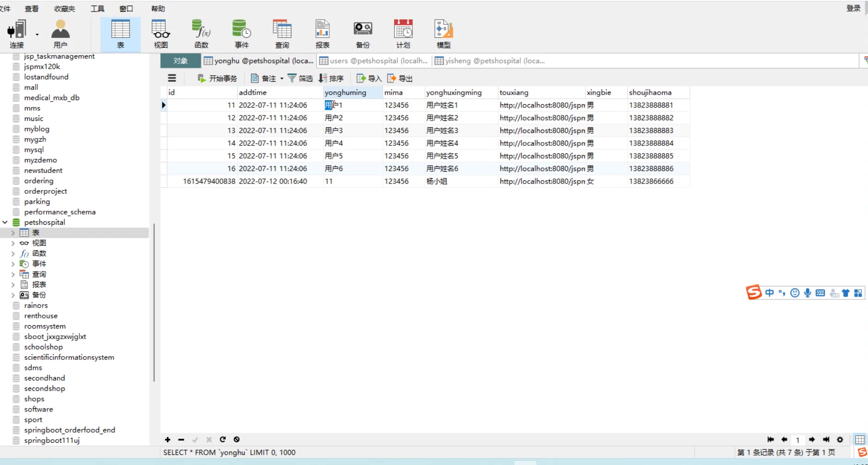Expand the 表 node under petshospital
Image resolution: width=868 pixels, height=465 pixels.
13,233
